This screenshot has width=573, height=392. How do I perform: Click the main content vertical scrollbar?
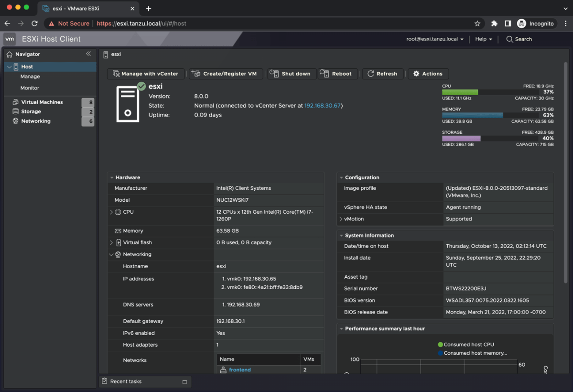565,172
